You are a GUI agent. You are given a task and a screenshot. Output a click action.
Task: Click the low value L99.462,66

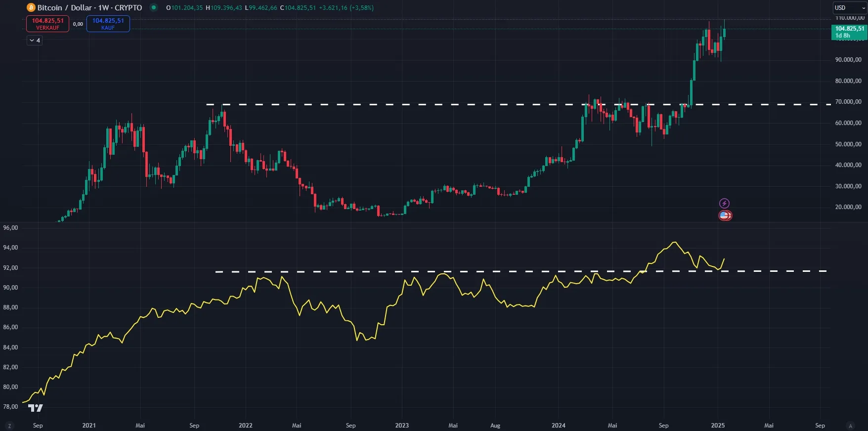pos(261,8)
